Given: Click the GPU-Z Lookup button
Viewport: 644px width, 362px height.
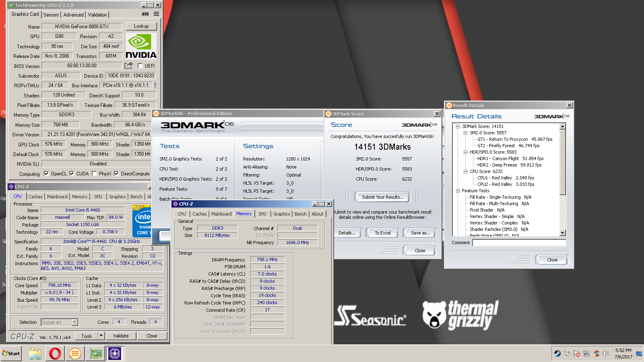Looking at the screenshot, I should point(141,26).
